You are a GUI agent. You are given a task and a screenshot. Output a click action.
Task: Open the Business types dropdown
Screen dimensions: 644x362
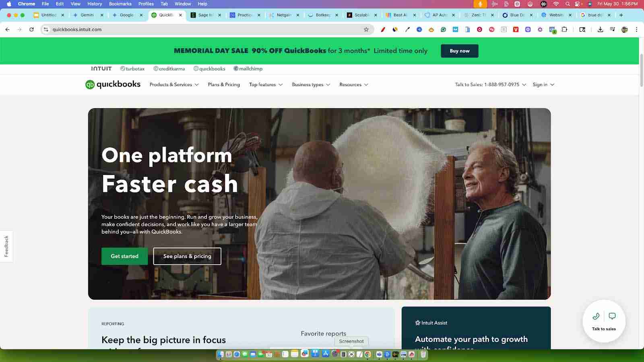(311, 84)
